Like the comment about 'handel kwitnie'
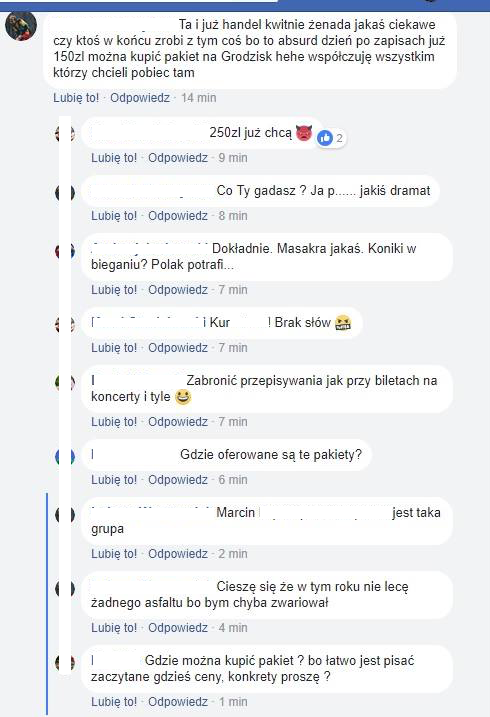This screenshot has width=490, height=717. click(76, 98)
